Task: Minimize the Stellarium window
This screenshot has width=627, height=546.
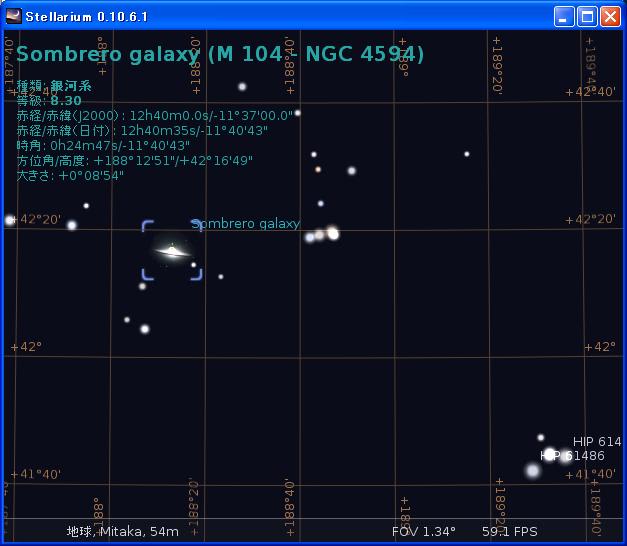Action: 564,17
